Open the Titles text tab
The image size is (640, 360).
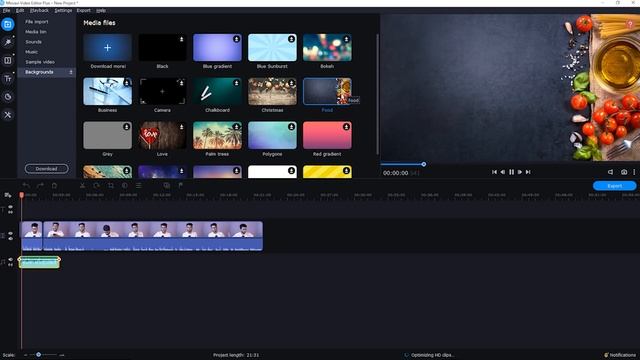pos(8,78)
